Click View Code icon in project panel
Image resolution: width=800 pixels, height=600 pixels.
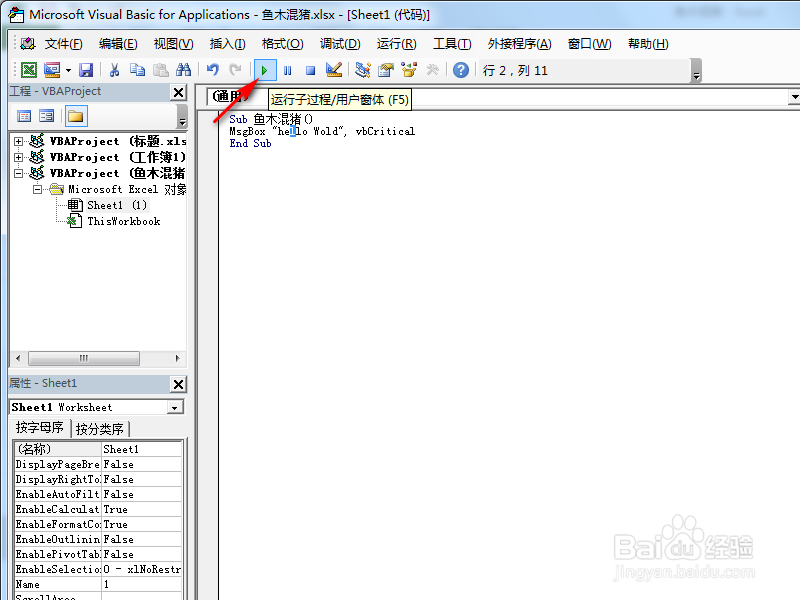click(x=24, y=116)
